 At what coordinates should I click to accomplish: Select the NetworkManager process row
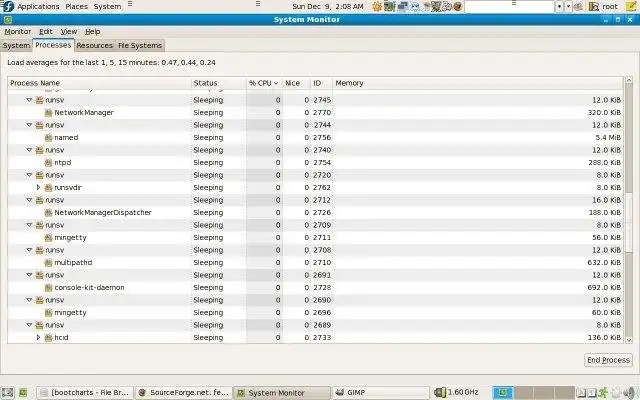[x=315, y=113]
